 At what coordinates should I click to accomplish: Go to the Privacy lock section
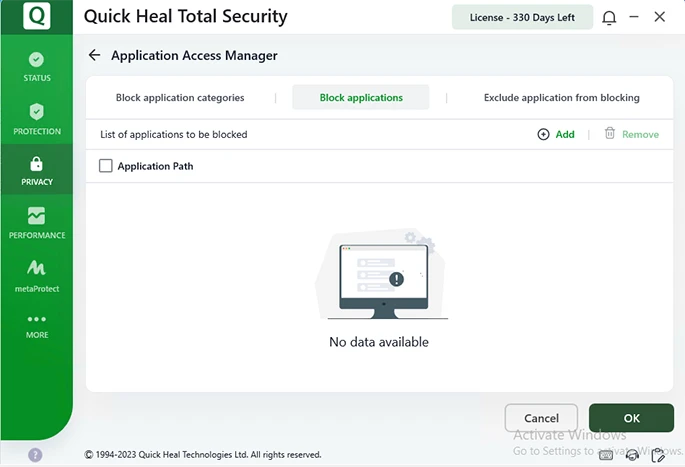pyautogui.click(x=37, y=170)
